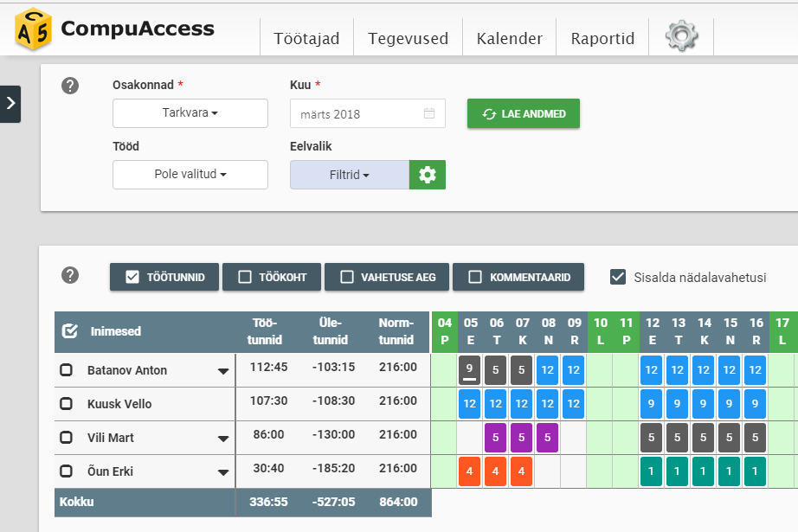Open the Tarkvara department dropdown

tap(190, 113)
